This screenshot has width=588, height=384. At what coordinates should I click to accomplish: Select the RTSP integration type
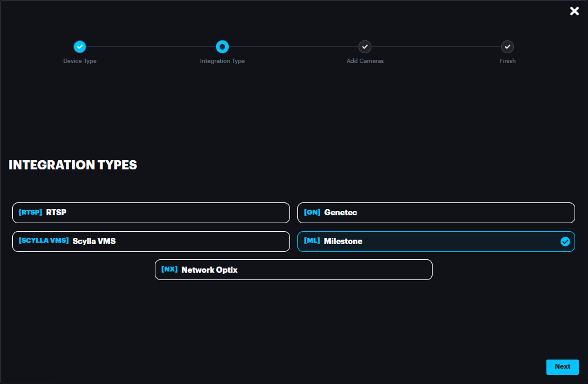151,213
